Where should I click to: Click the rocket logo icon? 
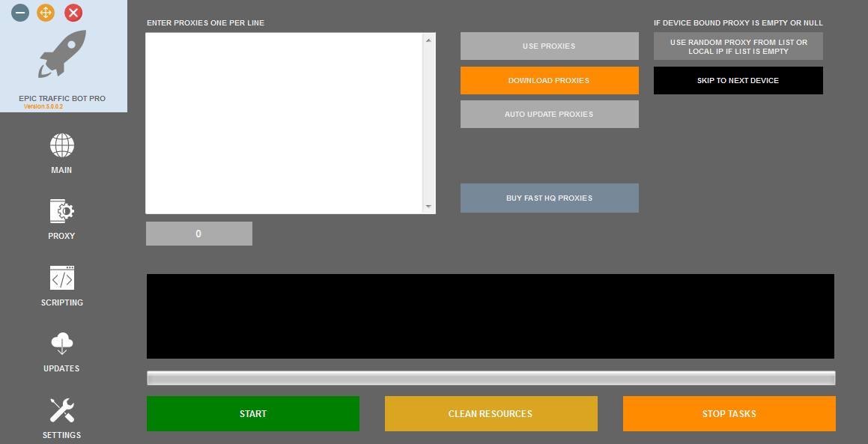(62, 54)
